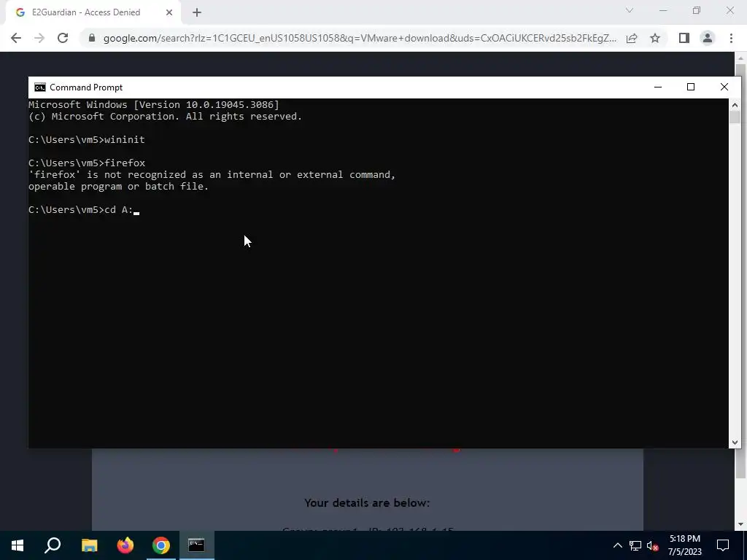Open the Chrome profile avatar menu
This screenshot has width=747, height=560.
click(708, 38)
